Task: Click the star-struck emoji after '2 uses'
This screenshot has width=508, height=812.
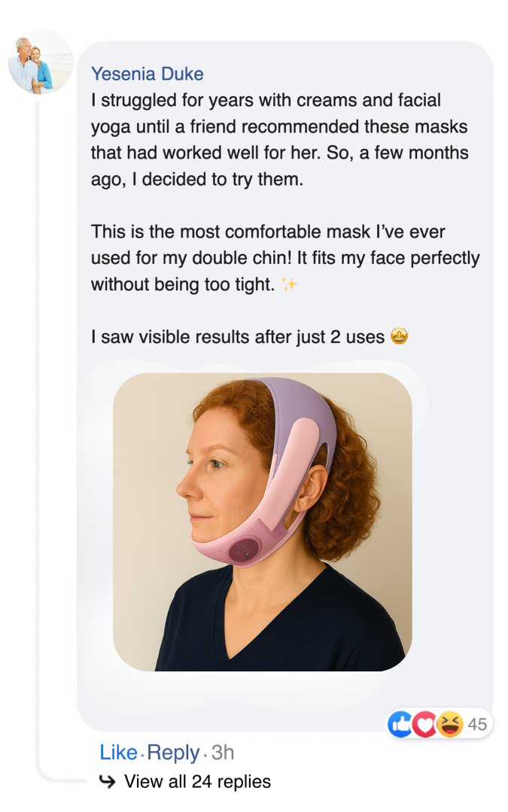Action: point(399,338)
